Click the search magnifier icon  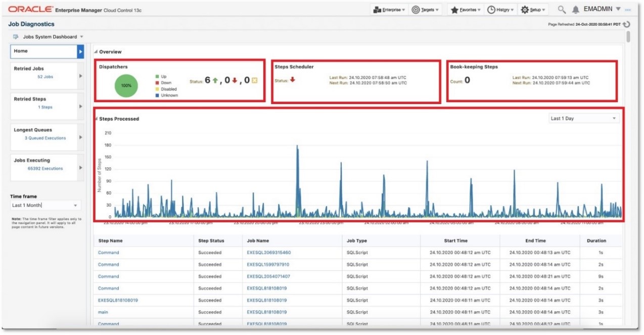pyautogui.click(x=562, y=10)
